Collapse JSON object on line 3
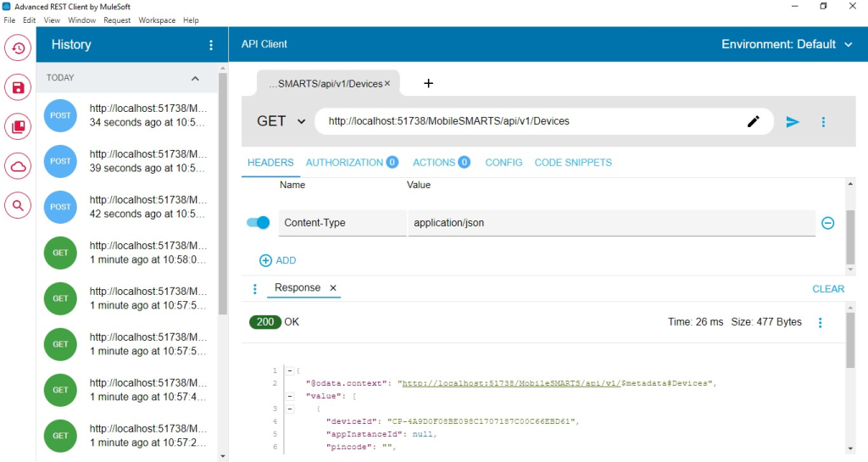Viewport: 868px width, 462px height. [x=290, y=409]
